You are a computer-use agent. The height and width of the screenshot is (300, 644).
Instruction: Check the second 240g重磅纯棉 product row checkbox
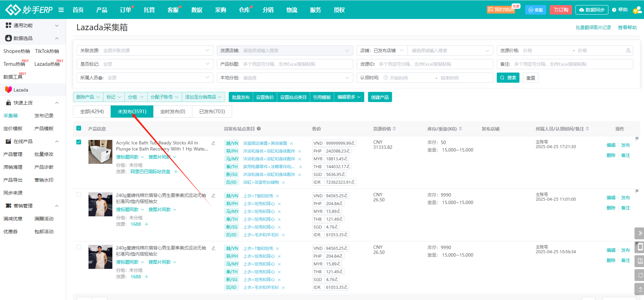[79, 195]
